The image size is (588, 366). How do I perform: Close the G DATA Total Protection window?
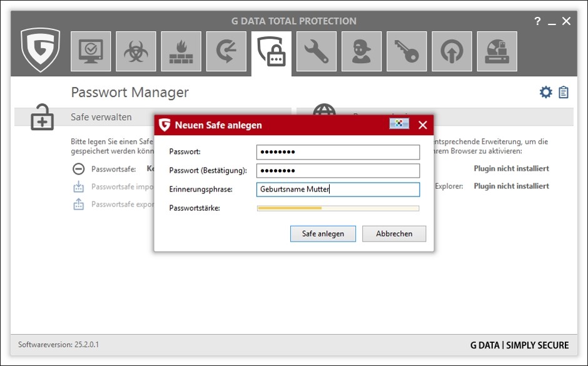coord(566,21)
